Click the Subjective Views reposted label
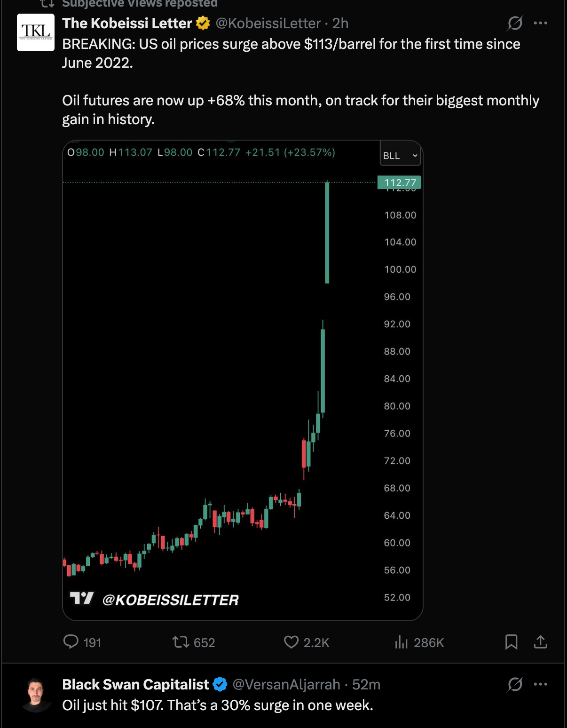The image size is (567, 728). 140,4
